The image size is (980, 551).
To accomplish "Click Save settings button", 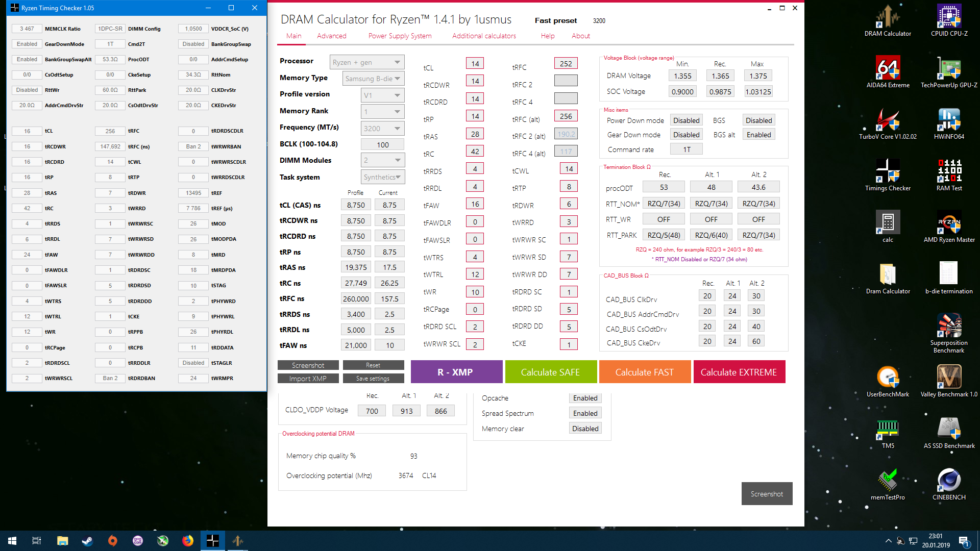I will [373, 379].
